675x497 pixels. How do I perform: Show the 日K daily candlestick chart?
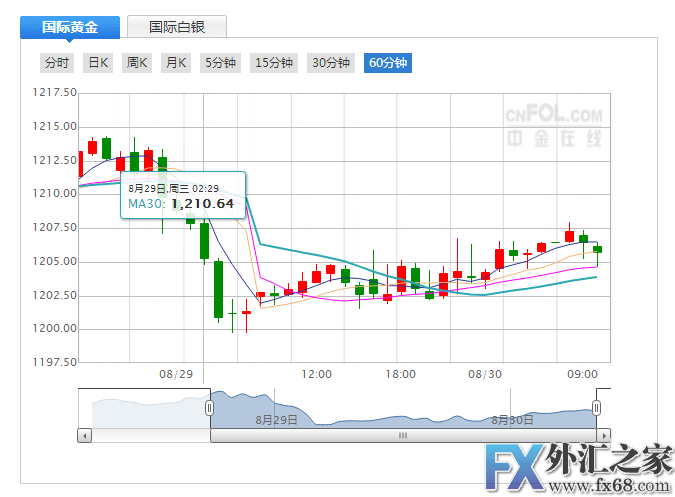pyautogui.click(x=98, y=63)
